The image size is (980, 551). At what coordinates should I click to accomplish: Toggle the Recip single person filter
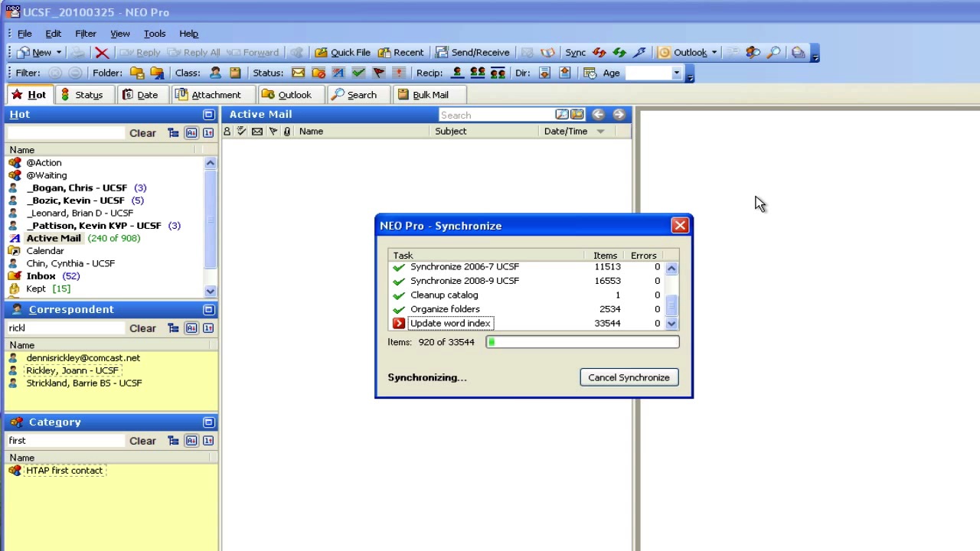click(x=457, y=73)
